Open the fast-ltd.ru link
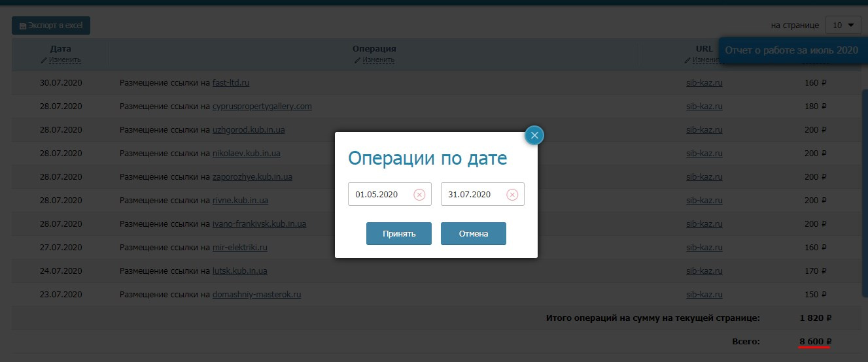Screen dimensions: 868x362 [231, 83]
